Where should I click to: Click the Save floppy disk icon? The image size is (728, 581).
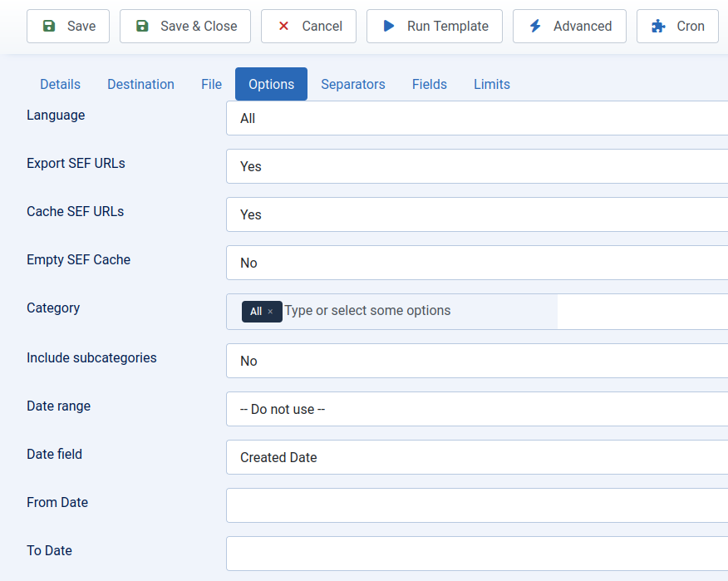pos(50,26)
